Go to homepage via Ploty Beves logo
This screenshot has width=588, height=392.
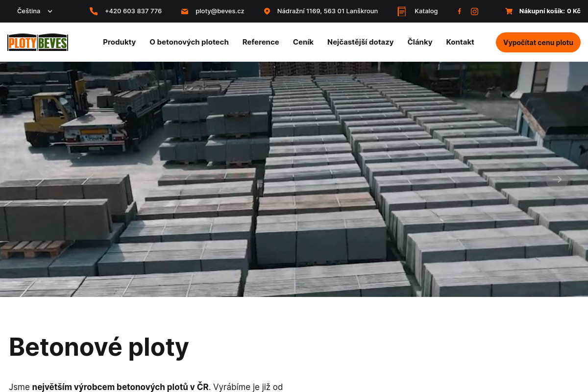[38, 42]
